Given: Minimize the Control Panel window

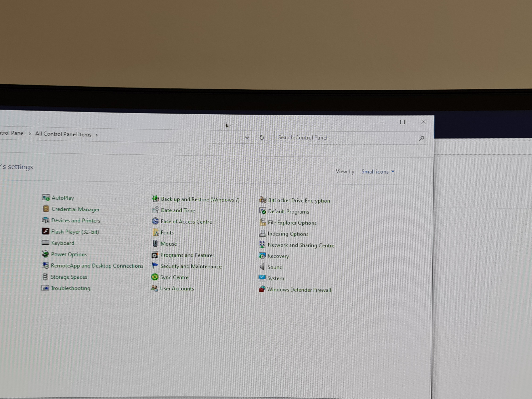Looking at the screenshot, I should coord(382,122).
